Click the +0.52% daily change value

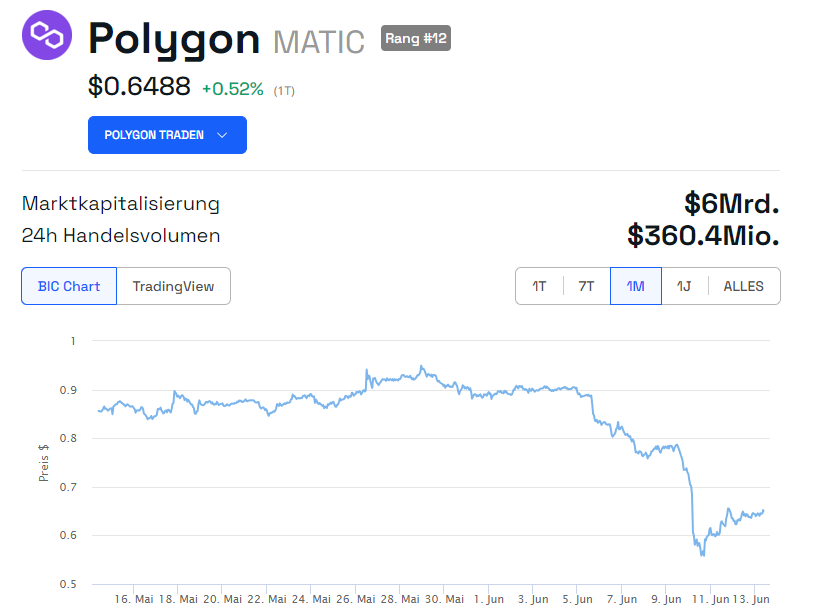[x=233, y=89]
